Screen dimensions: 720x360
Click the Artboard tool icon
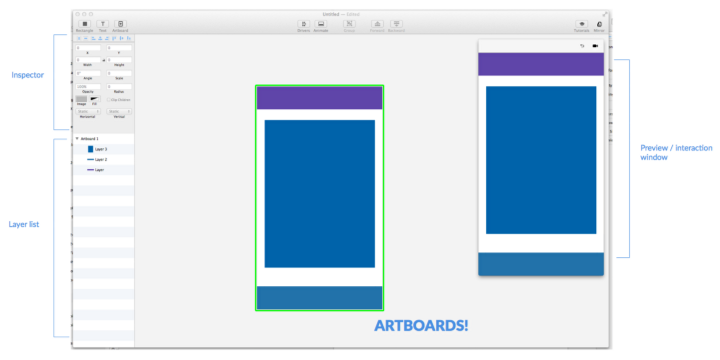click(120, 24)
